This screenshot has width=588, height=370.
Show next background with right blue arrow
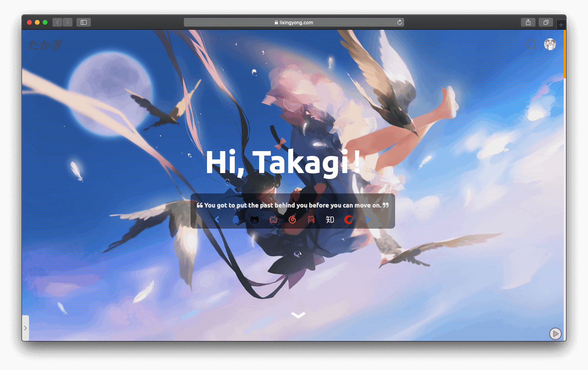pyautogui.click(x=367, y=220)
